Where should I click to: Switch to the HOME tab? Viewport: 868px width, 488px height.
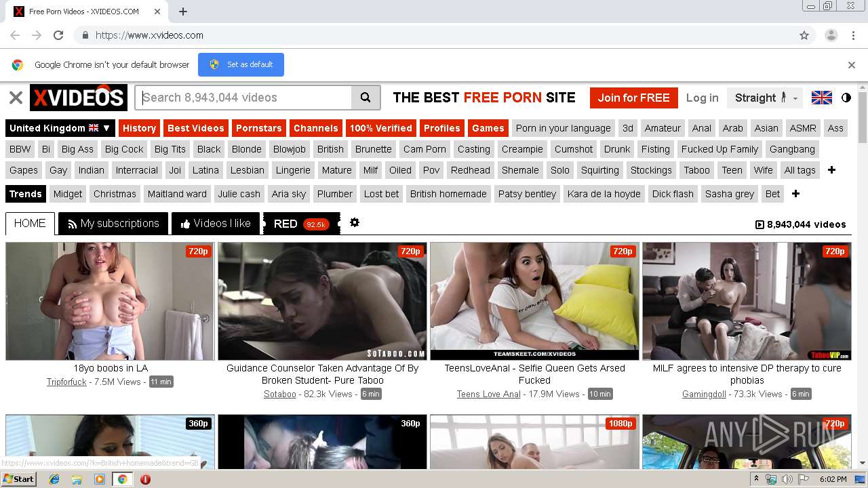pyautogui.click(x=30, y=223)
